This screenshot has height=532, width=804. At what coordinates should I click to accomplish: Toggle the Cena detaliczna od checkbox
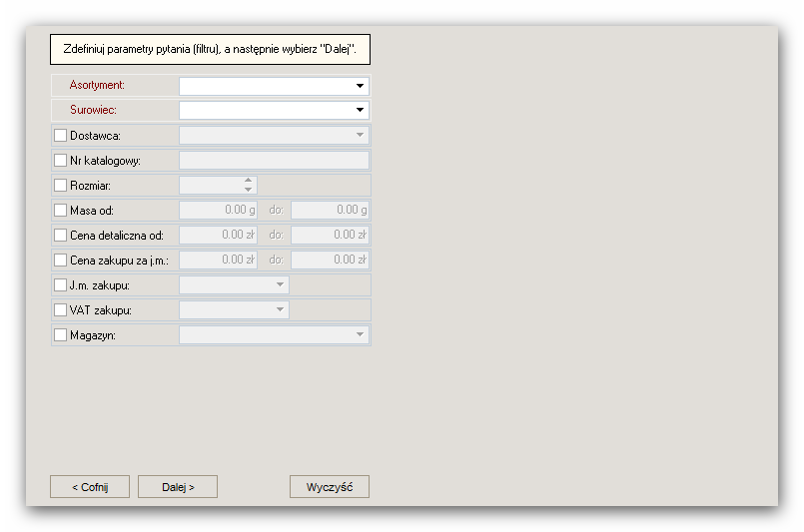pyautogui.click(x=61, y=236)
